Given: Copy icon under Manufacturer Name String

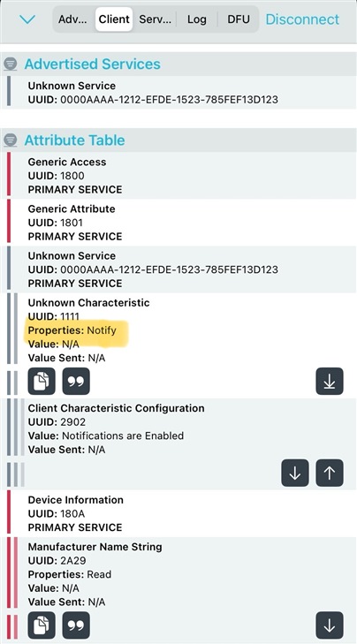Looking at the screenshot, I should (x=42, y=625).
